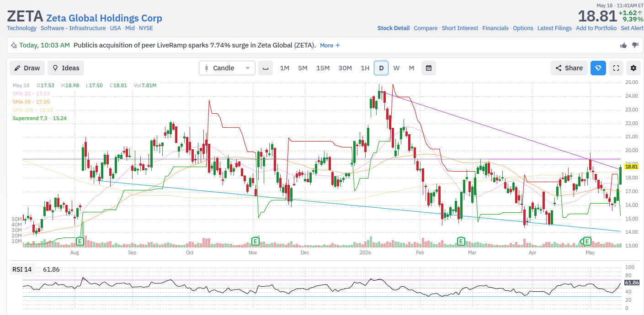Click the chart scale toggle icon

click(265, 68)
